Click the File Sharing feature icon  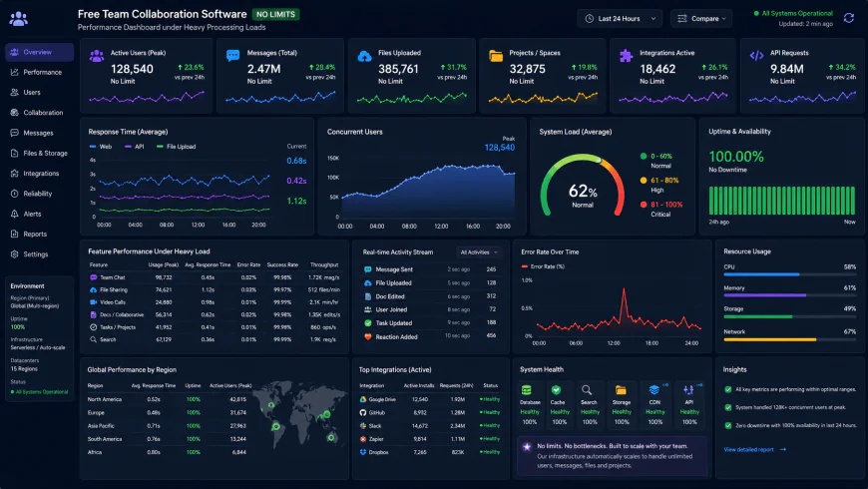point(93,289)
